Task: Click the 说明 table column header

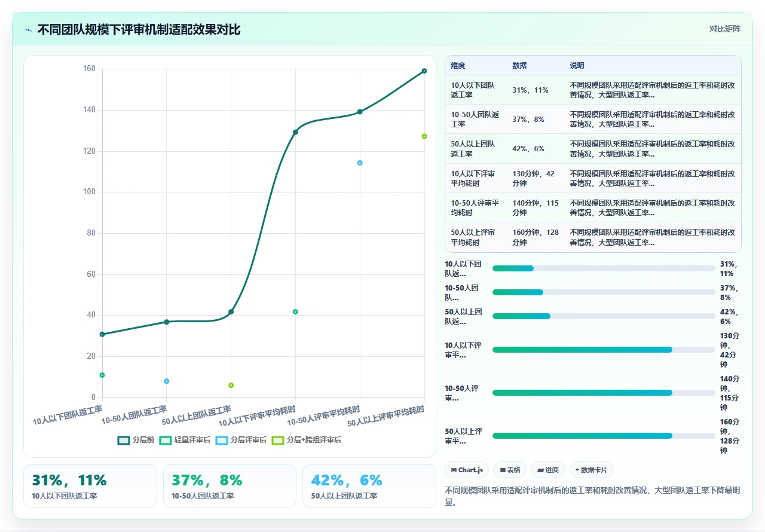Action: pyautogui.click(x=577, y=66)
